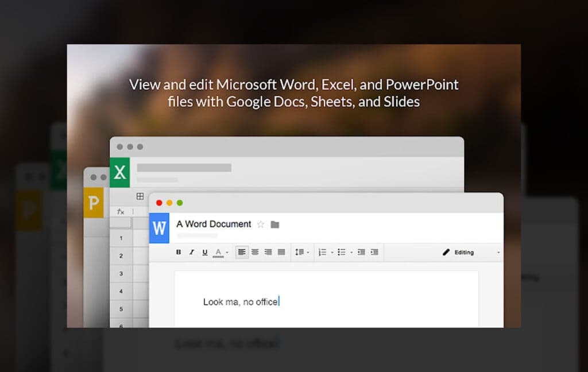Toggle italic formatting in the Word toolbar
Screen dimensions: 588x372
tap(192, 252)
